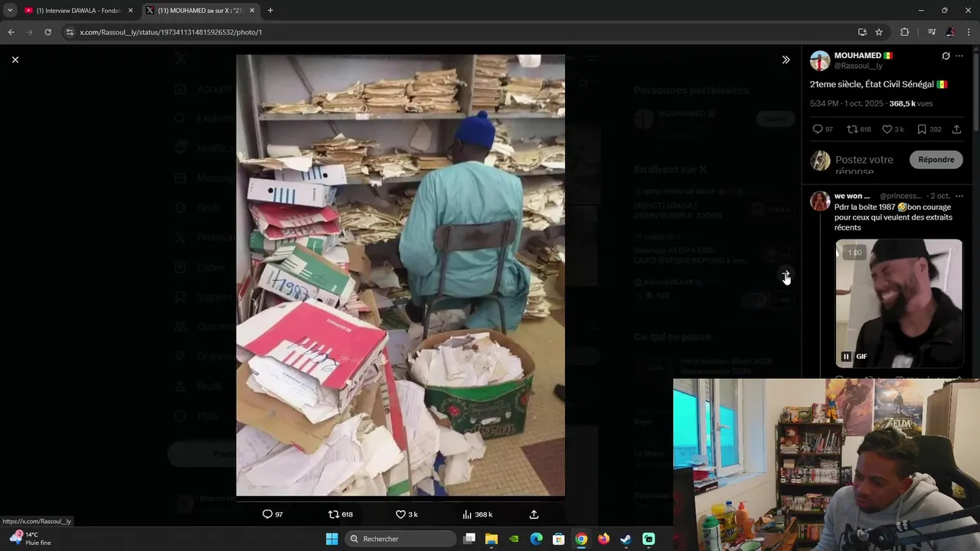Open a new browser tab
980x551 pixels.
(x=270, y=10)
